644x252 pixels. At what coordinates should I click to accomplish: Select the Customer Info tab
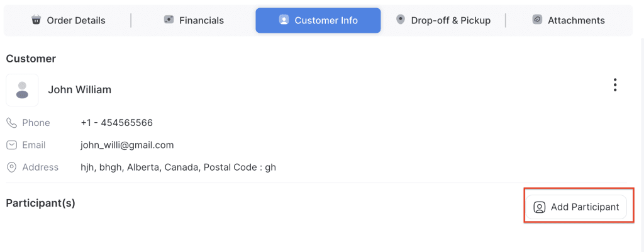click(318, 20)
